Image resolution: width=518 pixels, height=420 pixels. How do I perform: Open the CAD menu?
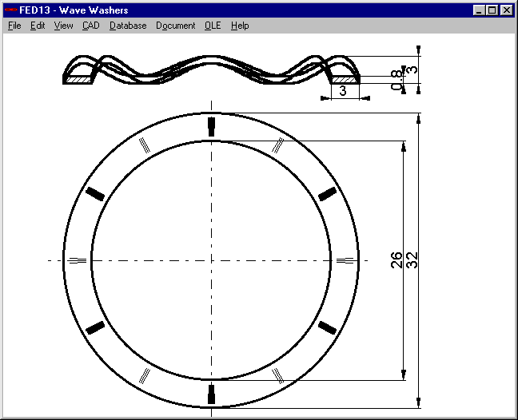[90, 26]
